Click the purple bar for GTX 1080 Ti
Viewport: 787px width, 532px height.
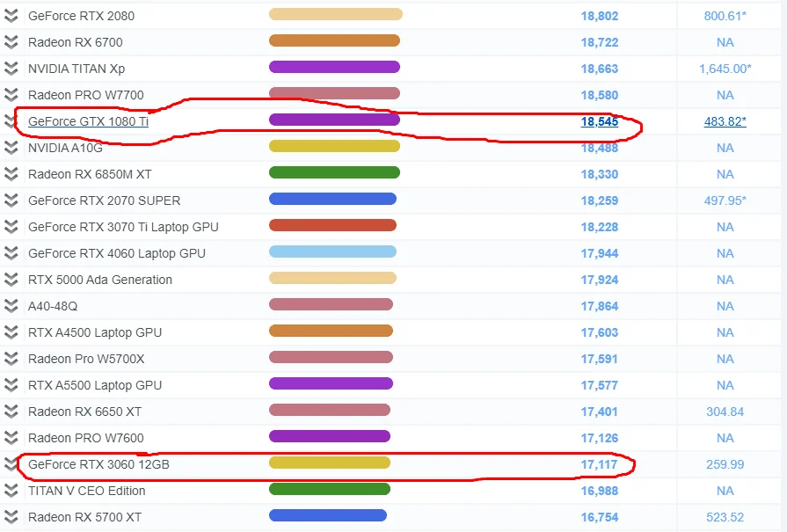tap(334, 120)
